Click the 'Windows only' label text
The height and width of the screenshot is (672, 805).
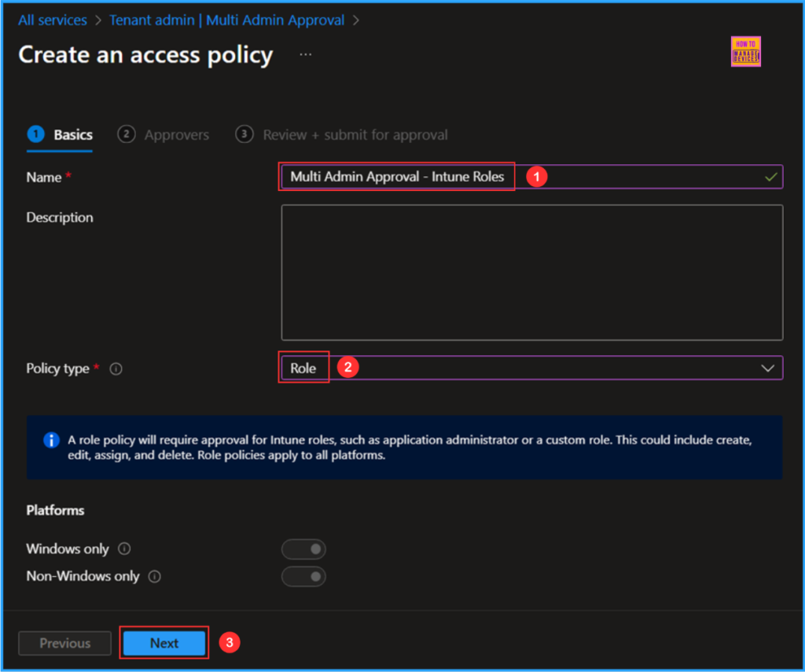coord(68,549)
